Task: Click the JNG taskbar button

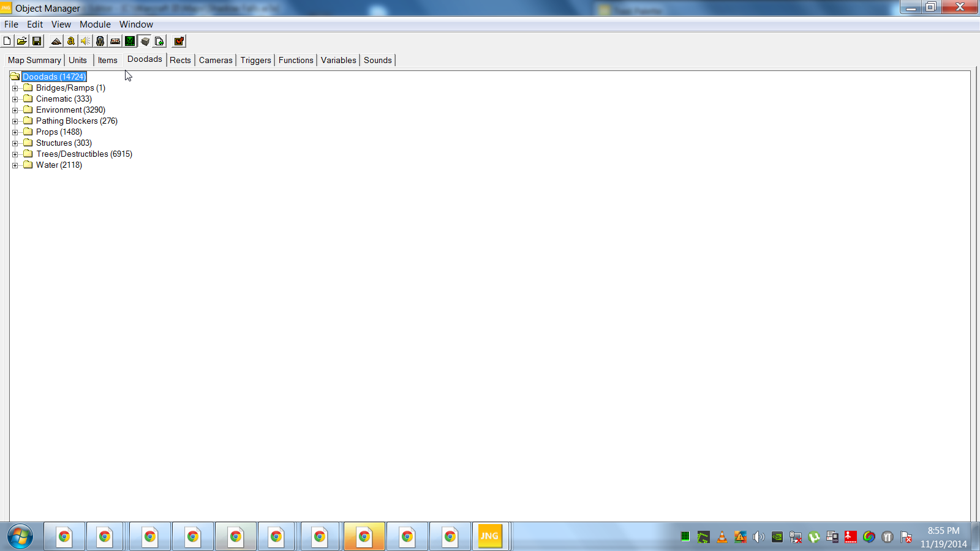Action: [489, 536]
